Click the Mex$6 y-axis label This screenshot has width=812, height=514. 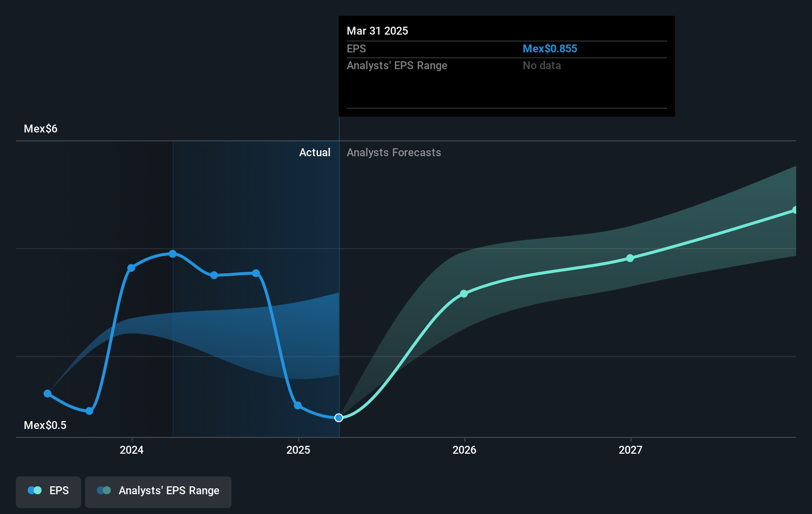(41, 128)
